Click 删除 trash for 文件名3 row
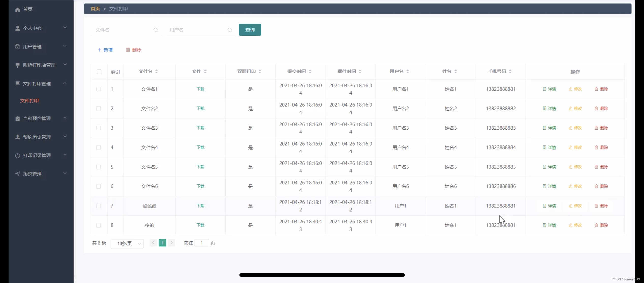Screen dimensions: 644x283 click(601, 128)
